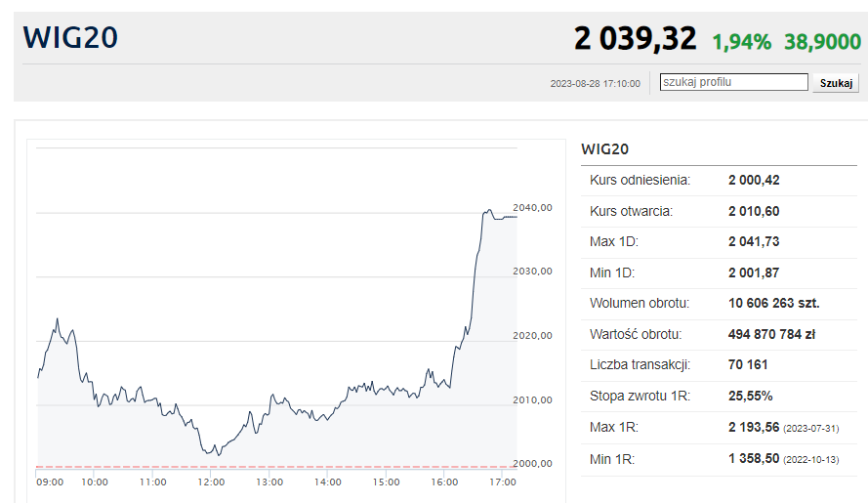
Task: Click the 'szukaj profilu' search field
Action: (x=733, y=83)
